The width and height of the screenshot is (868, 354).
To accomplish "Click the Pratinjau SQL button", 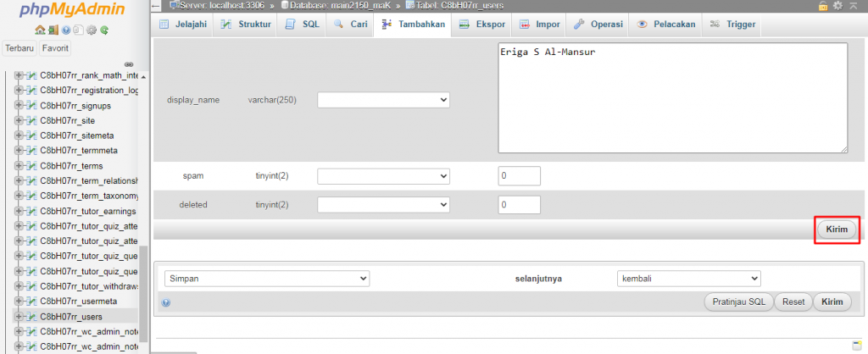I will (x=737, y=302).
